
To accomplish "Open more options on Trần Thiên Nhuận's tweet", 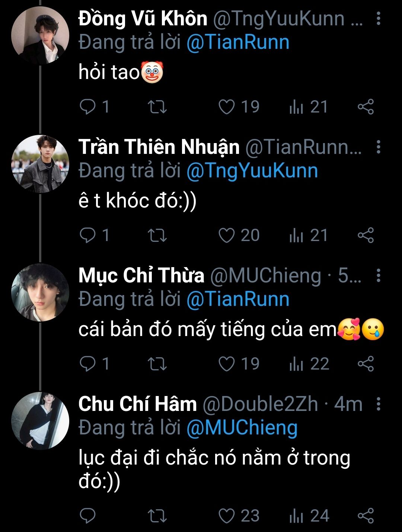I will point(378,147).
